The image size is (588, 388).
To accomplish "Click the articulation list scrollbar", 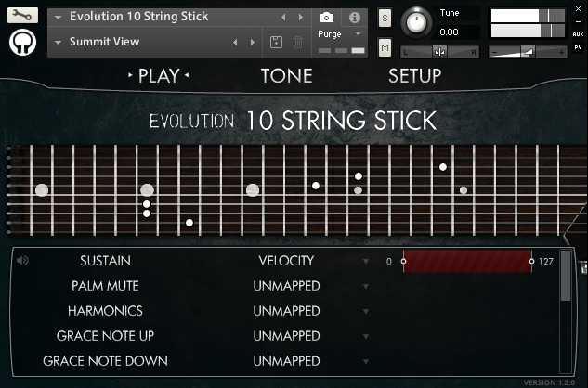I will tap(566, 275).
